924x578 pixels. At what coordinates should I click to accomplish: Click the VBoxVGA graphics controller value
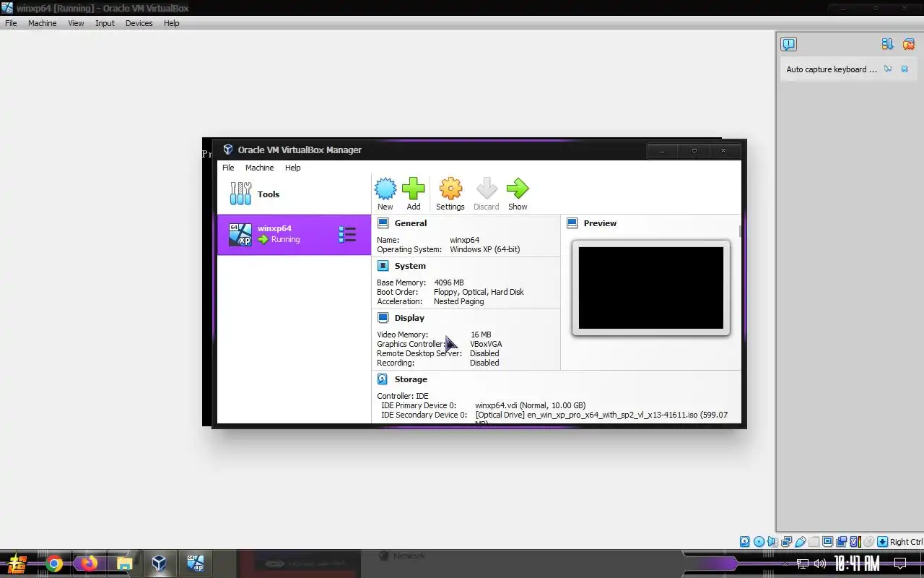[x=486, y=344]
